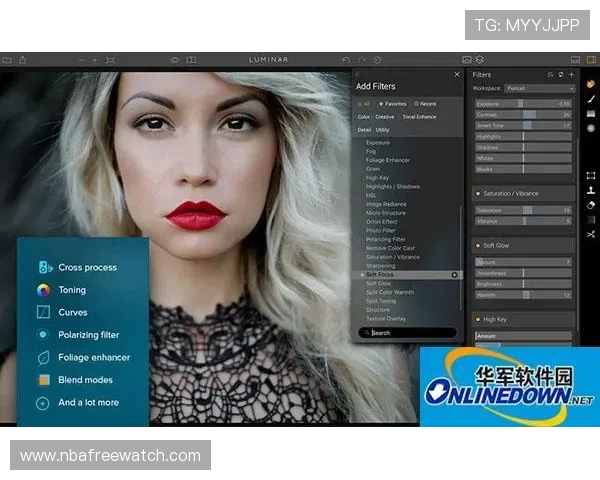Viewport: 600px width, 480px height.
Task: Pick the eraser tool
Action: [x=591, y=204]
